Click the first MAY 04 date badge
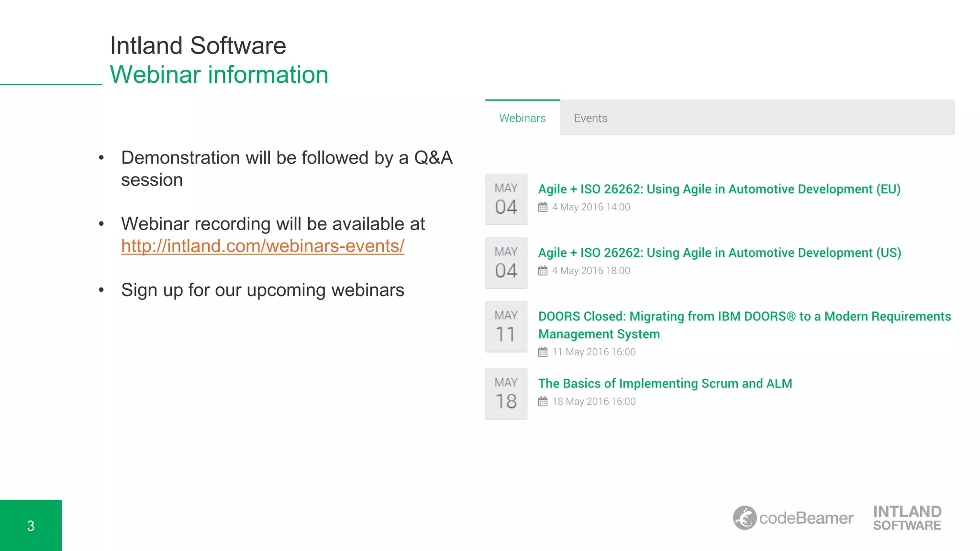Viewport: 980px width, 551px height. (506, 199)
